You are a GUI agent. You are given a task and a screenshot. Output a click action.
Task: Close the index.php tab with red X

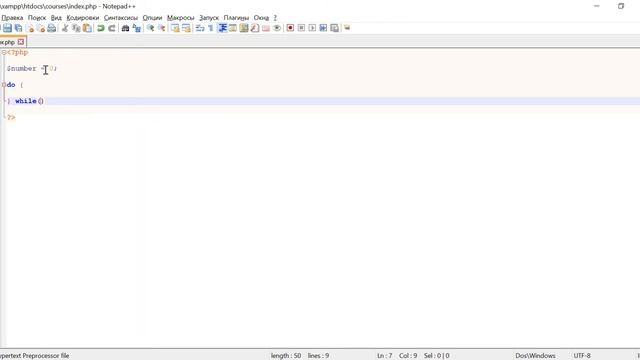tap(21, 42)
